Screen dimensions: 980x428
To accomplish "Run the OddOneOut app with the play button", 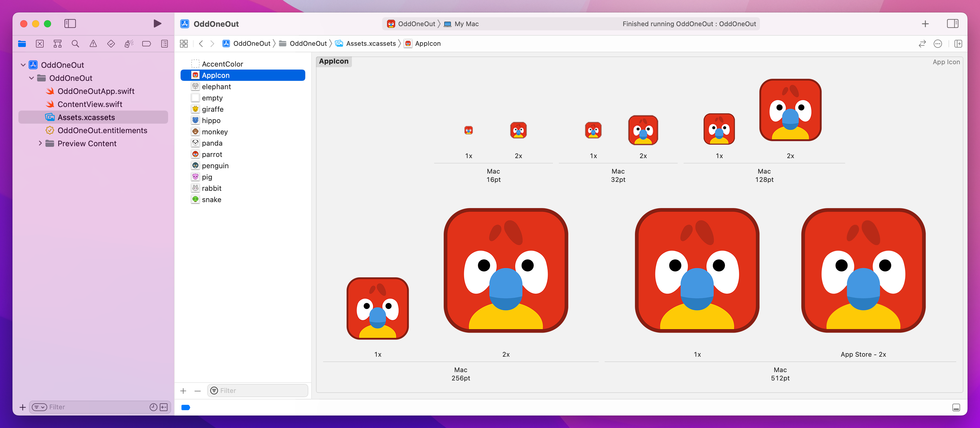I will tap(157, 23).
